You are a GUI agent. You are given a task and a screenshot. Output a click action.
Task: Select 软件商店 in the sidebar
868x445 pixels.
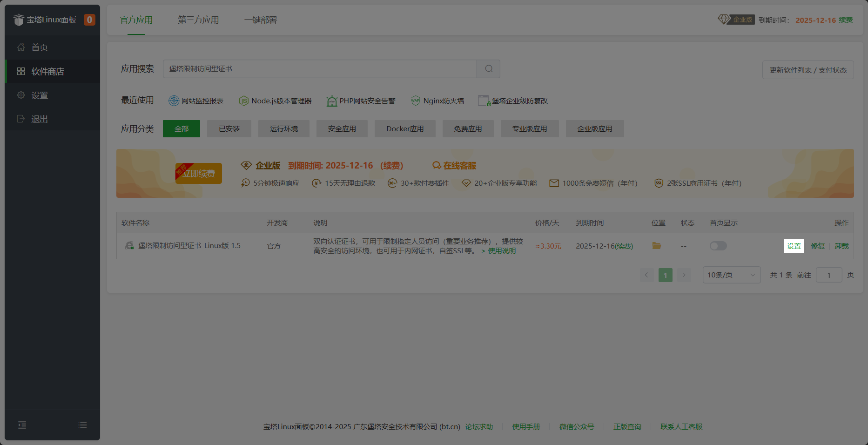pos(47,71)
